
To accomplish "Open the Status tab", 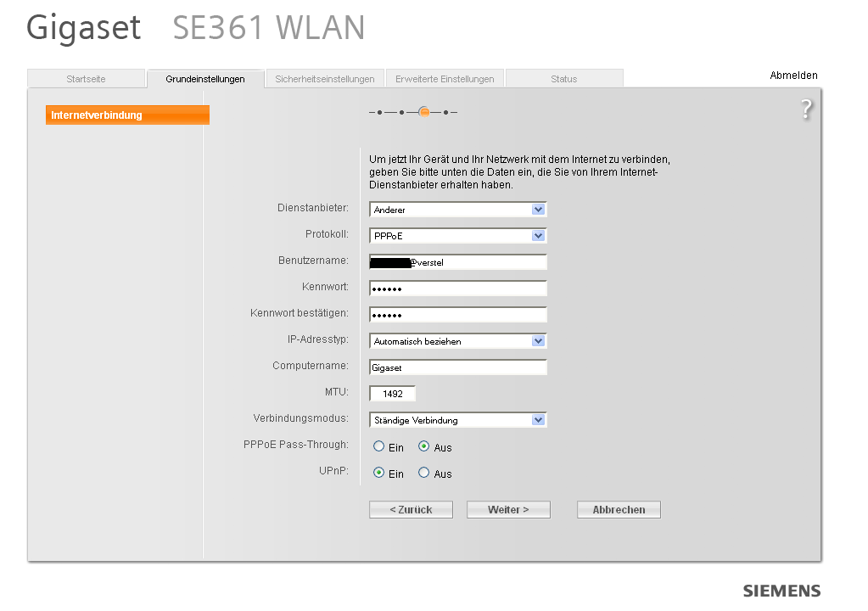I will click(x=564, y=79).
